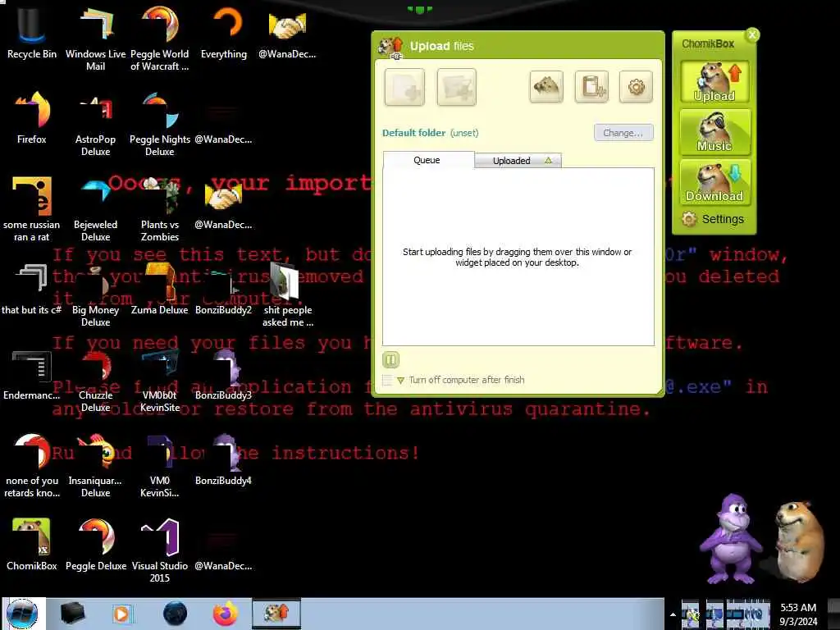Select Visual Studio 2015 desktop icon
This screenshot has width=840, height=630.
coord(160,551)
